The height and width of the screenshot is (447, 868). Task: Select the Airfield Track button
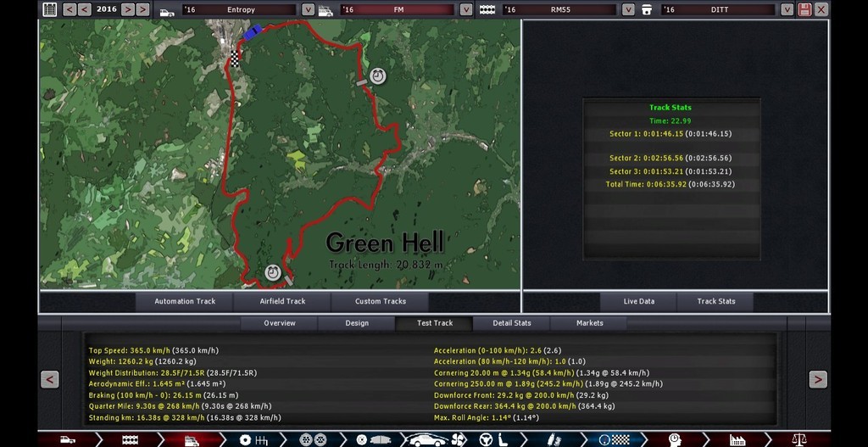(282, 301)
